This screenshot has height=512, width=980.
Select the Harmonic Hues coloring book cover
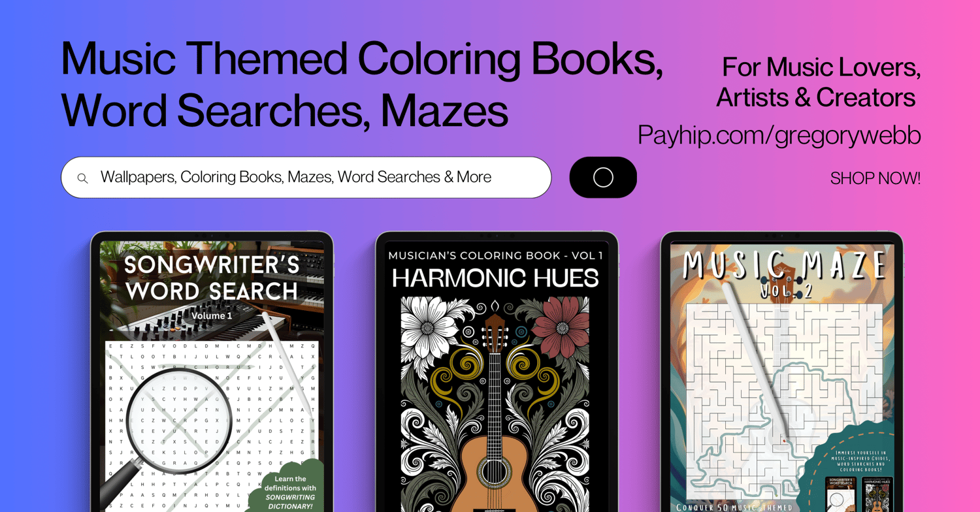click(x=497, y=377)
